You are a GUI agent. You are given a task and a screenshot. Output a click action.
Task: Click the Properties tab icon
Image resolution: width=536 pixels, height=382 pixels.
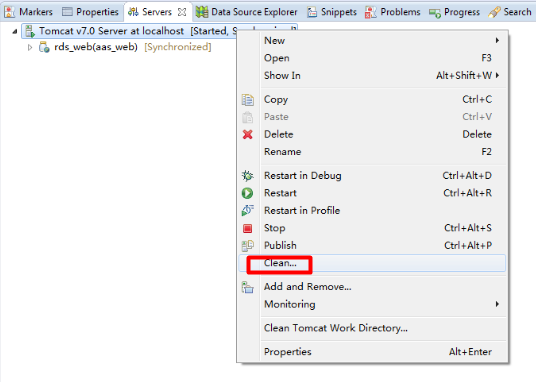(x=67, y=12)
